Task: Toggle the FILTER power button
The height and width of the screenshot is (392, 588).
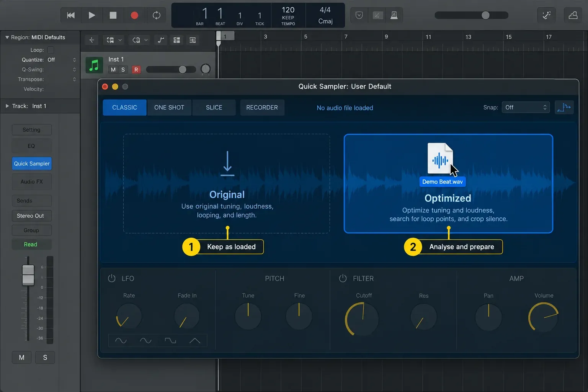Action: (x=343, y=278)
